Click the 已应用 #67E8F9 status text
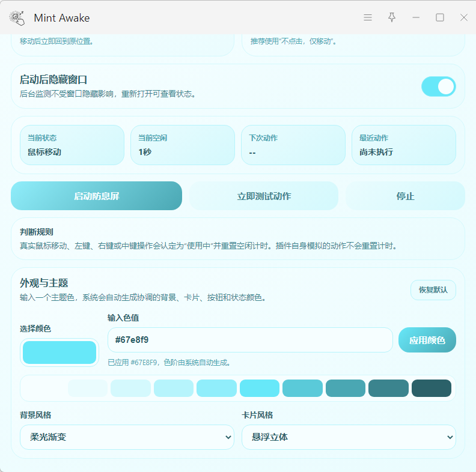 (x=169, y=363)
